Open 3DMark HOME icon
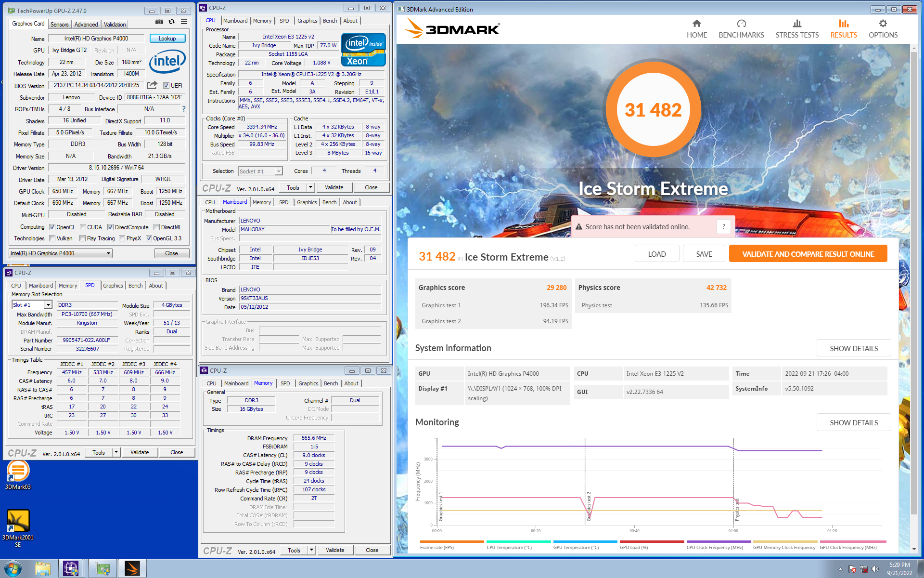 (x=696, y=24)
